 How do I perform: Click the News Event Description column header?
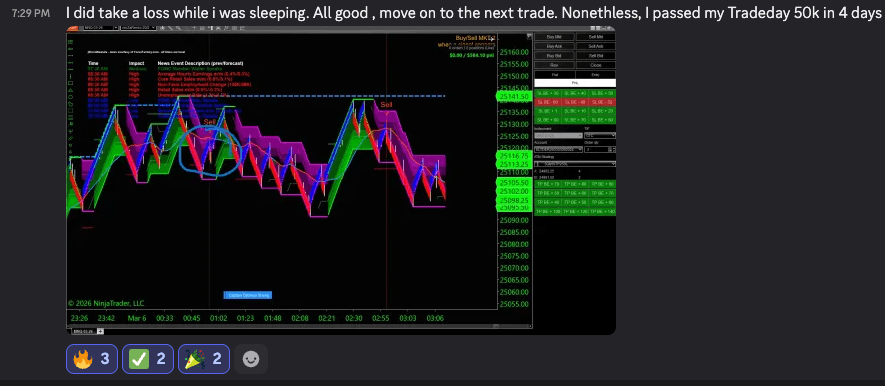pos(200,63)
